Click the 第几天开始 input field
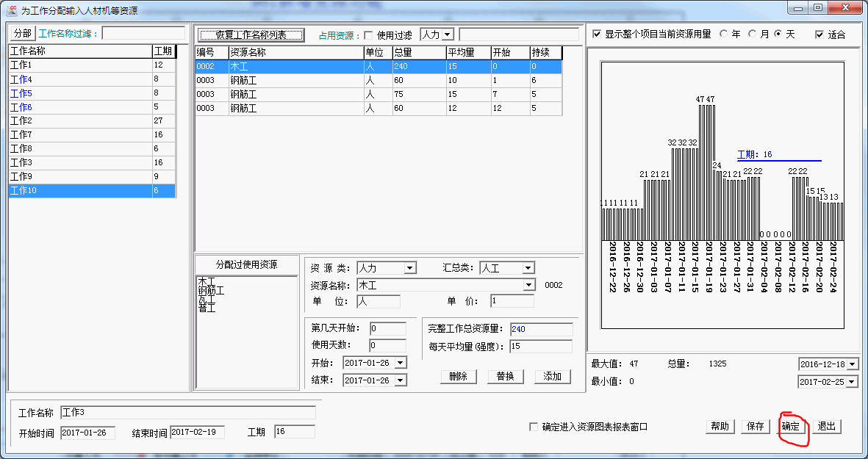Image resolution: width=868 pixels, height=459 pixels. (x=387, y=329)
